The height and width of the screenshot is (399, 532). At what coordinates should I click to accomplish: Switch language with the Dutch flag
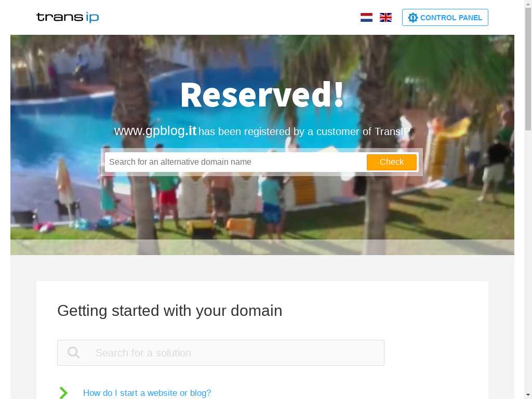pos(366,17)
